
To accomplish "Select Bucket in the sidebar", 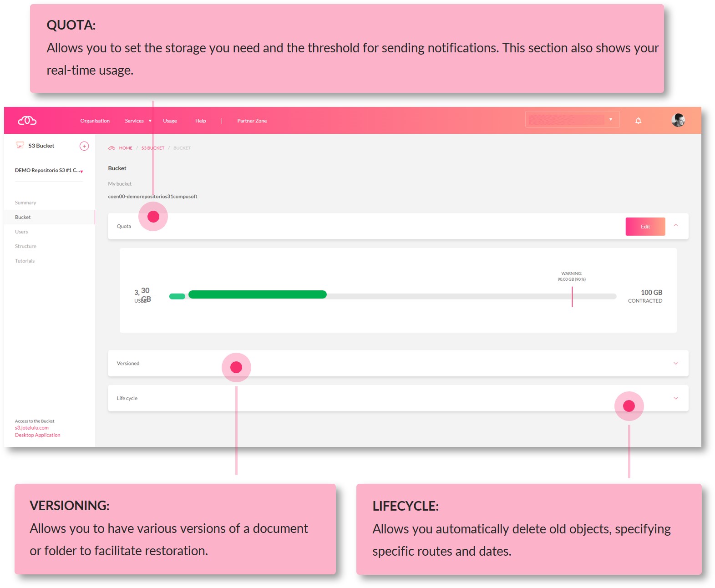I will 49,217.
